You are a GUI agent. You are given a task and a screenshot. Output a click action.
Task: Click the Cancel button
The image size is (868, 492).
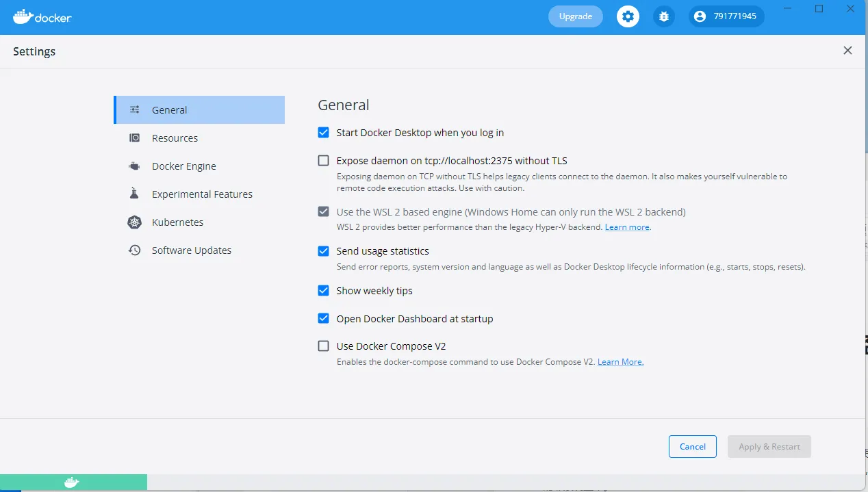point(692,447)
